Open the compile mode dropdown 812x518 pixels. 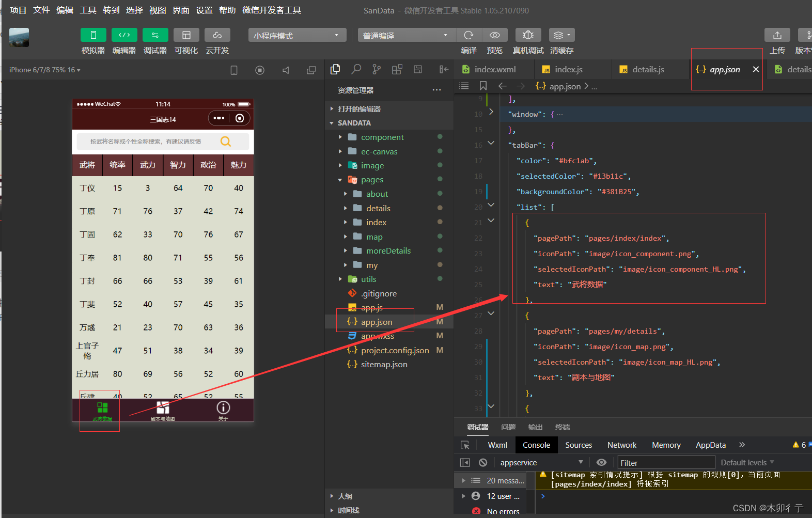point(407,35)
